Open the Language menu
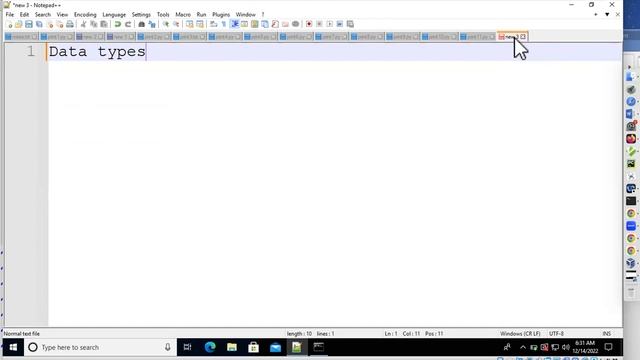This screenshot has width=640, height=360. 114,14
